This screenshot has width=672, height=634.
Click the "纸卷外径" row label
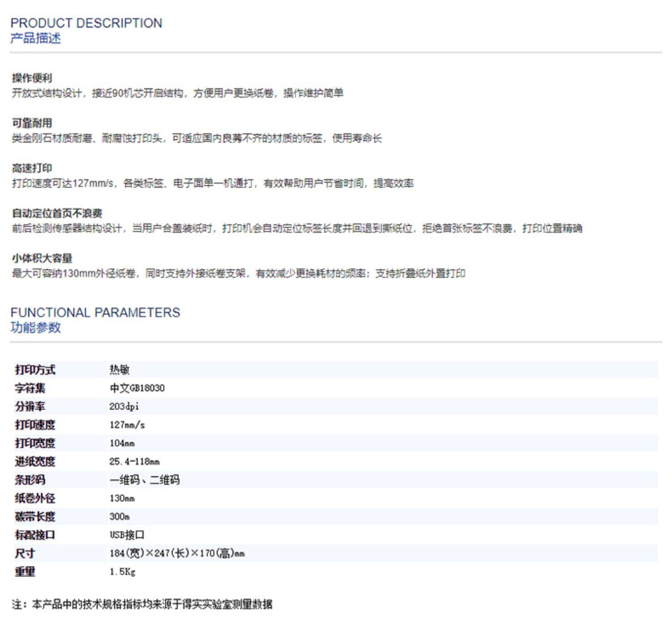(x=35, y=498)
